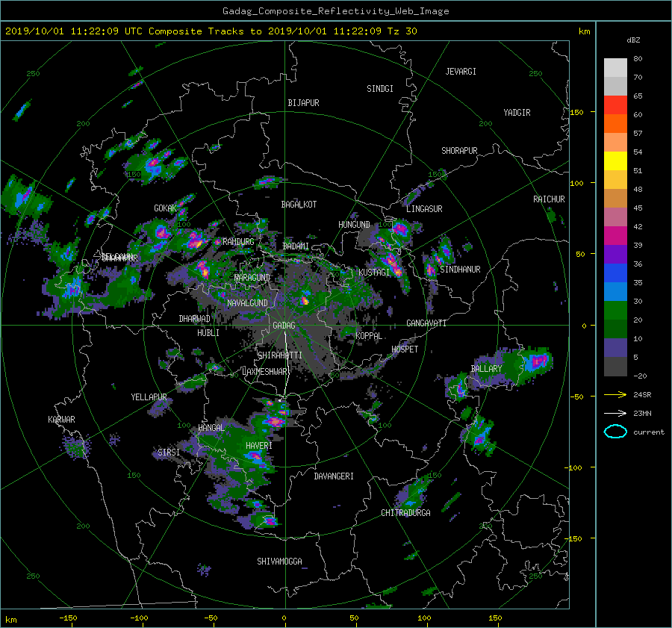Screen dimensions: 672x628
Task: Click the white track line south of GADAG
Action: pyautogui.click(x=285, y=364)
